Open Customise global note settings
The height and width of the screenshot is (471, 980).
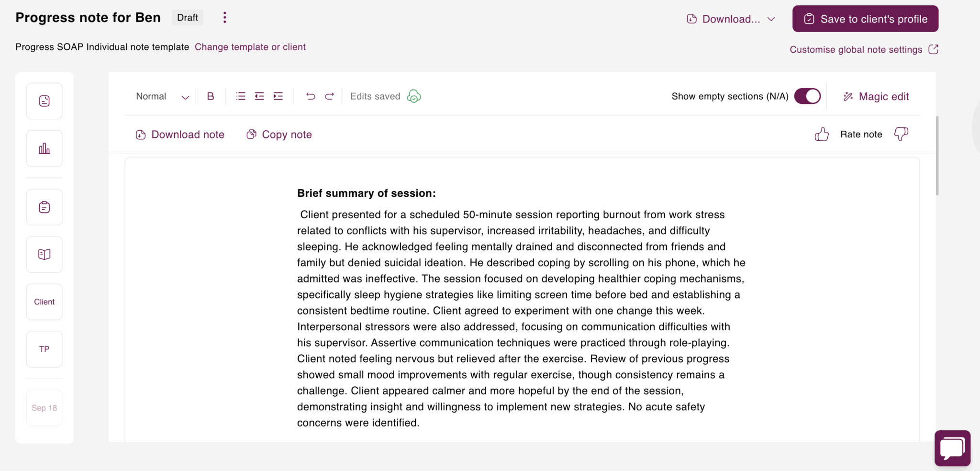point(856,49)
